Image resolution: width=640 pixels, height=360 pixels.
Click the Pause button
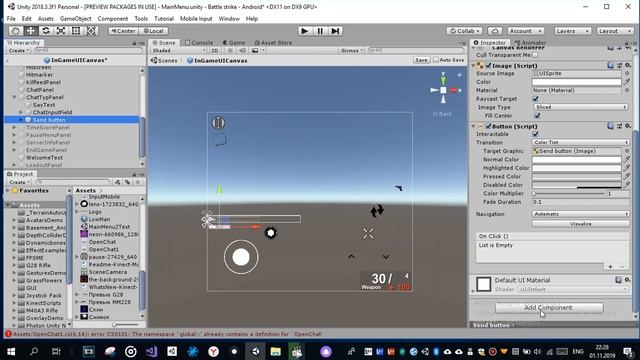coord(320,31)
